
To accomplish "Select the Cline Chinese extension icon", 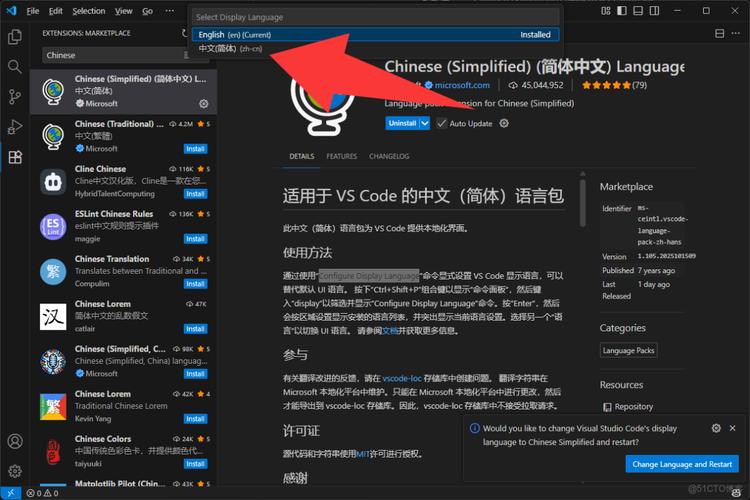I will coord(53,181).
